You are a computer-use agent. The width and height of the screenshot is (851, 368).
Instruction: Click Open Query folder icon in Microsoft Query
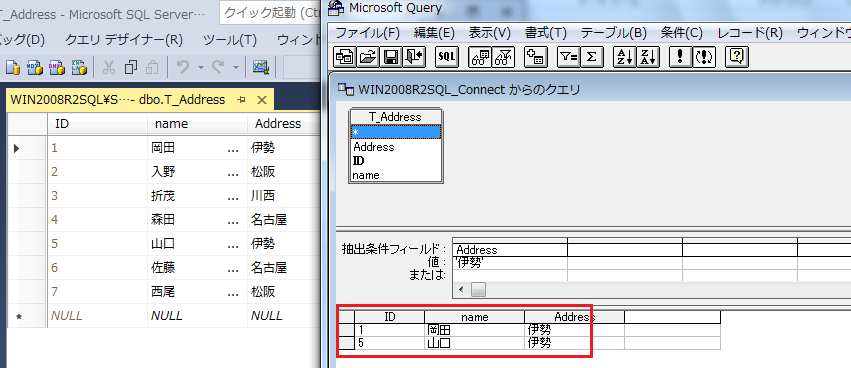point(367,56)
